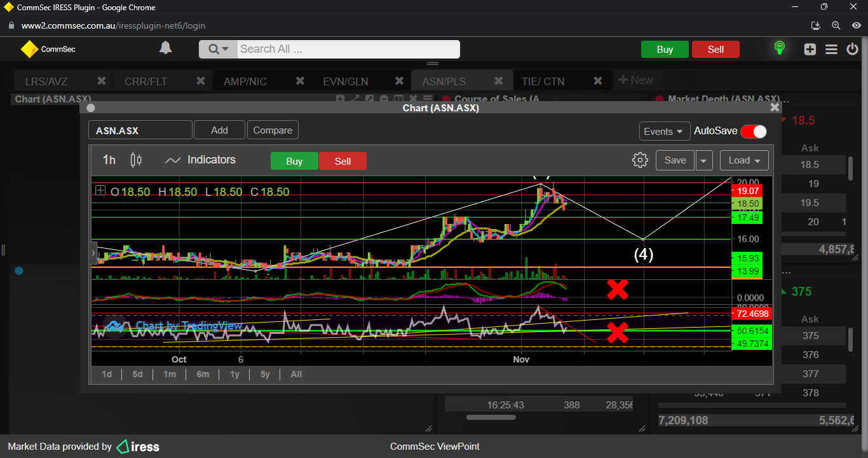This screenshot has width=868, height=458.
Task: Click the power logout icon
Action: [853, 50]
